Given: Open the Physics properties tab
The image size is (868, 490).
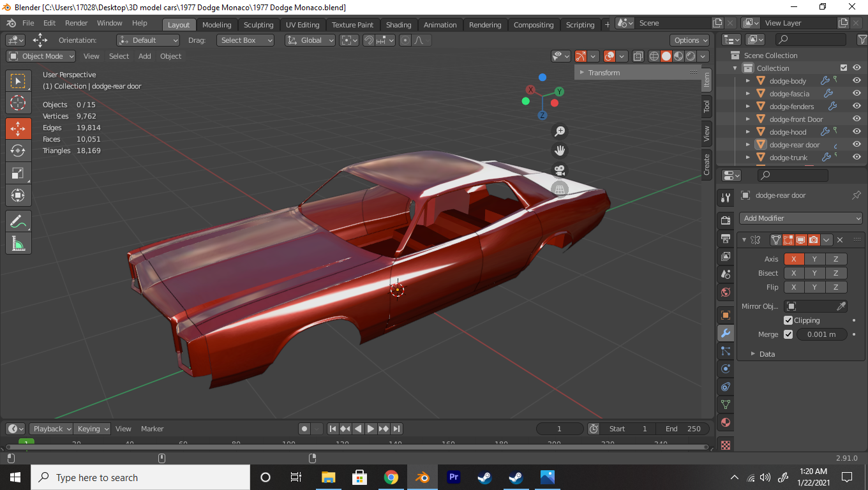Looking at the screenshot, I should pos(726,369).
